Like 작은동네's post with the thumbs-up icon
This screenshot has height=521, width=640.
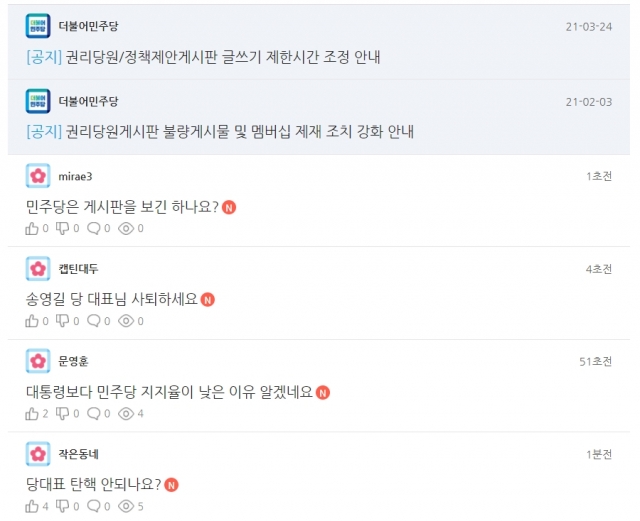[32, 506]
